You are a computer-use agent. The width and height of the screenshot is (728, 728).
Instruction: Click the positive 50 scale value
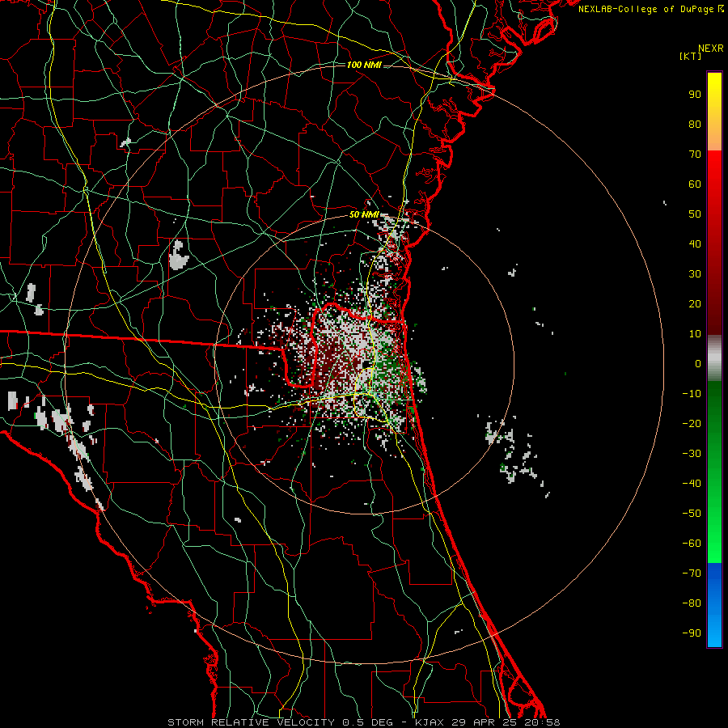(x=695, y=214)
